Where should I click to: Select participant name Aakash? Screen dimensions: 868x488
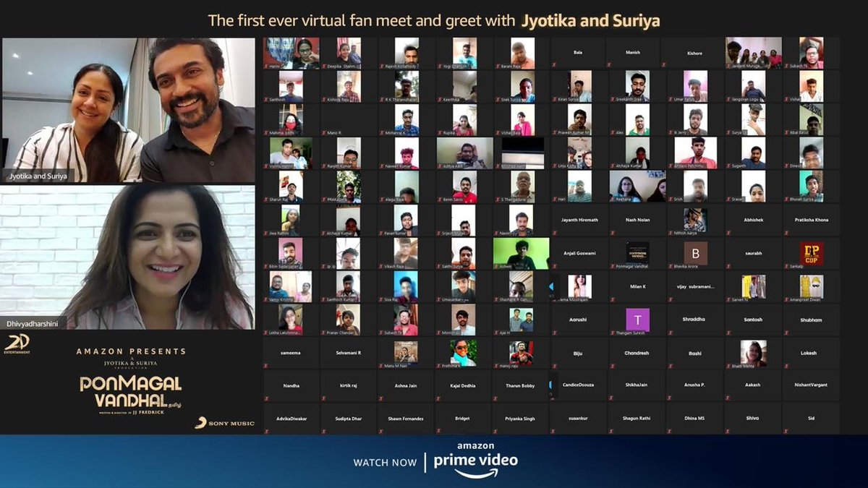click(x=753, y=385)
